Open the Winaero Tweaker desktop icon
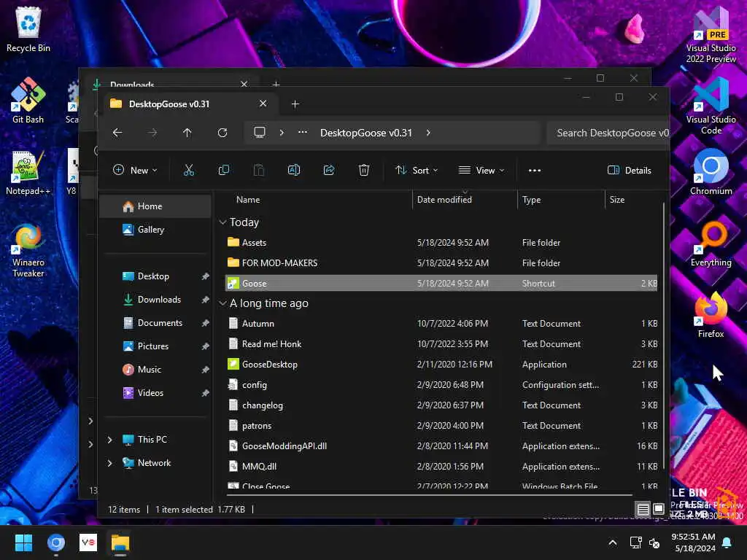 pos(28,251)
